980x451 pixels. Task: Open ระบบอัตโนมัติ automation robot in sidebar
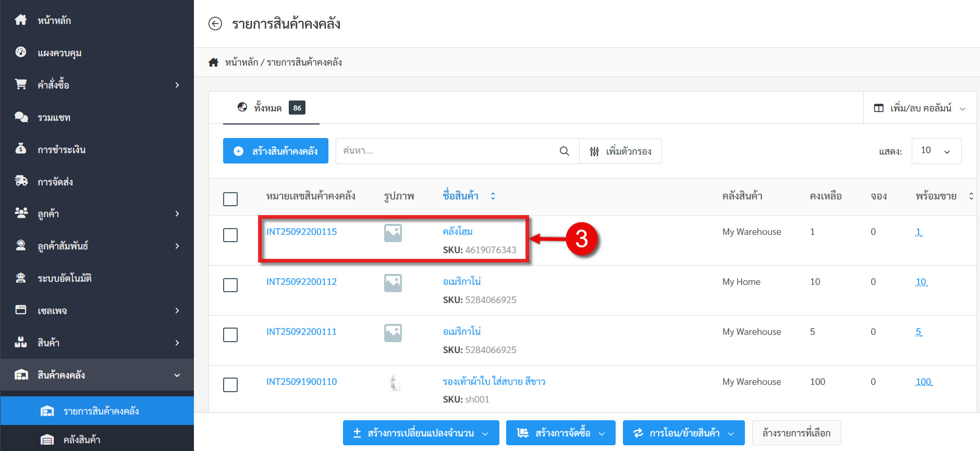pos(21,278)
